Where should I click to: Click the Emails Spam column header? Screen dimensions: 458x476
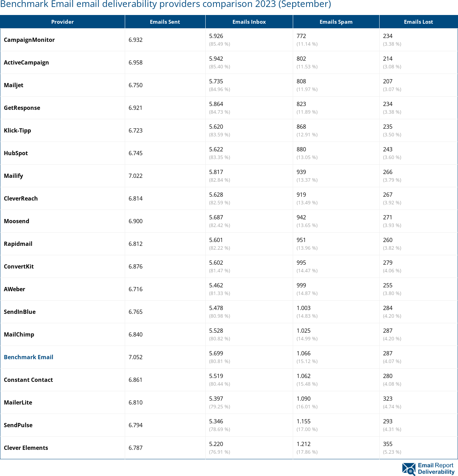(x=336, y=22)
